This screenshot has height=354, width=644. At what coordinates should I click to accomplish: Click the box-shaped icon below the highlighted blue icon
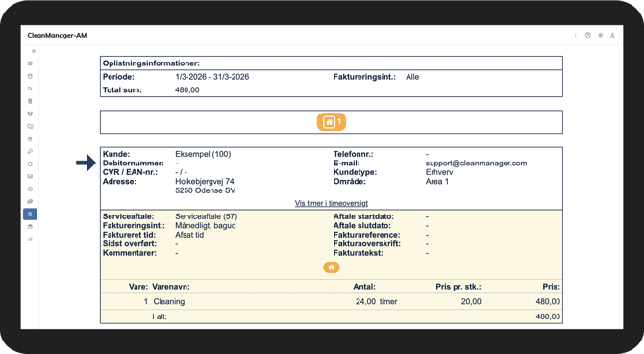coord(30,227)
